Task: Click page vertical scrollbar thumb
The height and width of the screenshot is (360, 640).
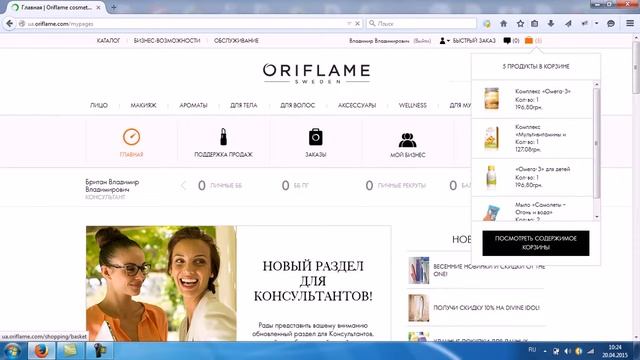Action: tap(636, 67)
